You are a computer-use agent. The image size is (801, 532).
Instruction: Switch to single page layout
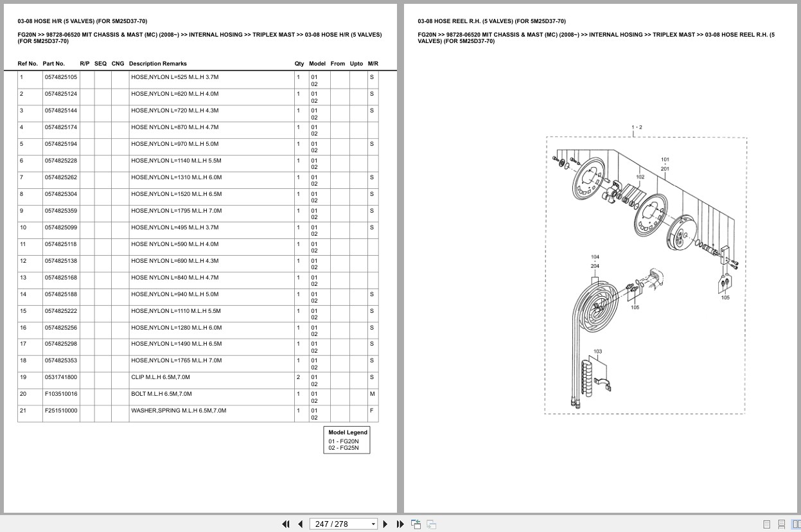(767, 524)
